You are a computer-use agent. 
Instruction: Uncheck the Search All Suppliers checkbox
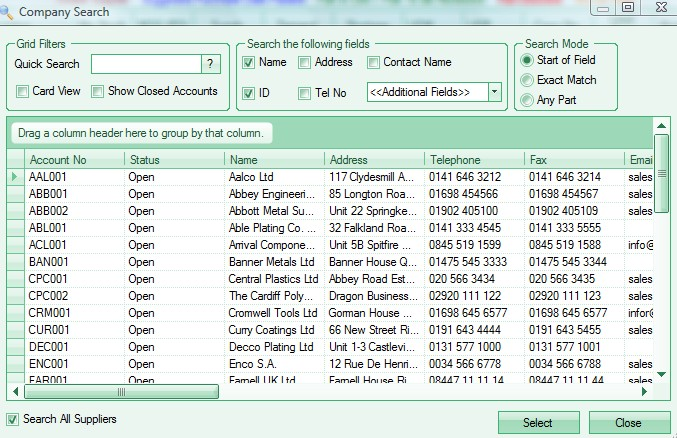coord(13,419)
